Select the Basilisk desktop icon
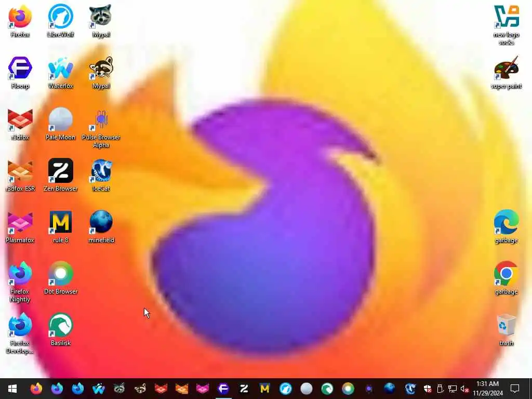This screenshot has height=399, width=532. click(x=61, y=330)
